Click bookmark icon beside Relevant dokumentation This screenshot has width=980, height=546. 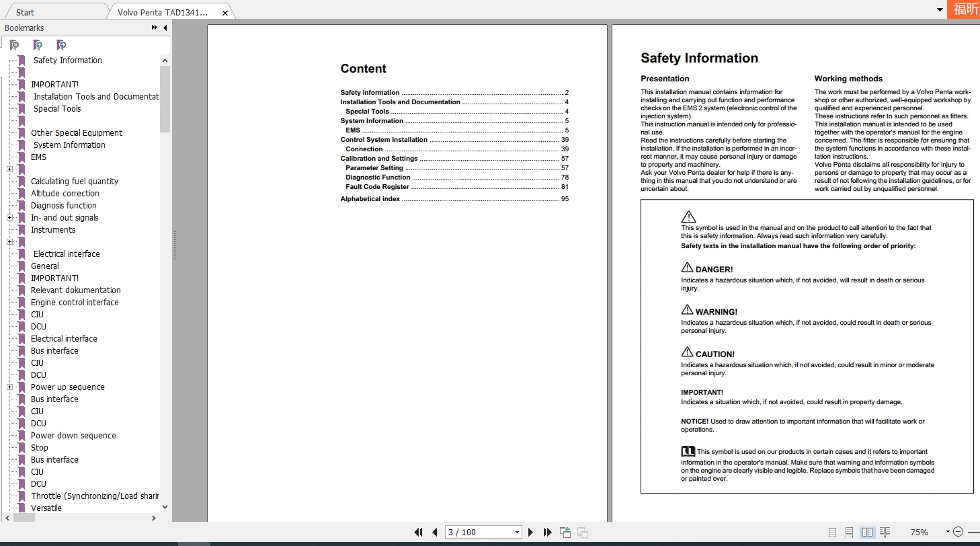pyautogui.click(x=22, y=290)
